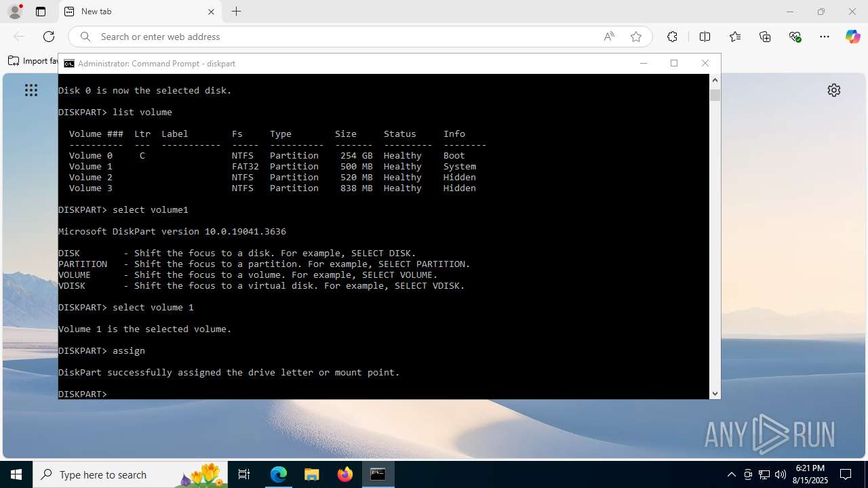The height and width of the screenshot is (488, 868).
Task: Show hidden system tray icons
Action: tap(731, 474)
